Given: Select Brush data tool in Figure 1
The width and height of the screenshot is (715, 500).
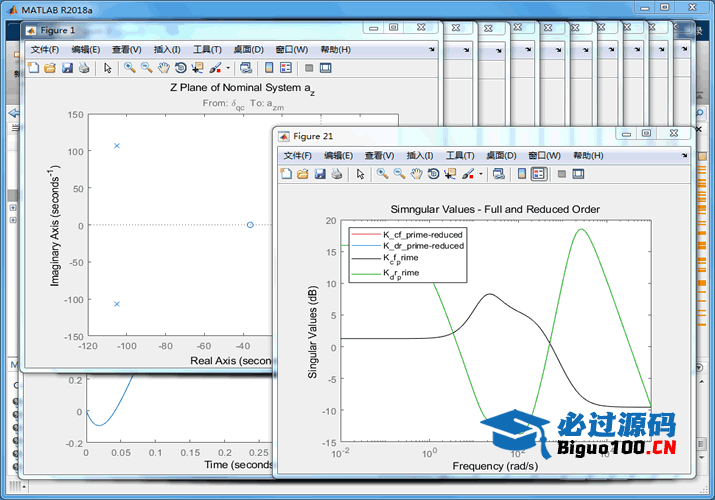Looking at the screenshot, I should [x=215, y=68].
